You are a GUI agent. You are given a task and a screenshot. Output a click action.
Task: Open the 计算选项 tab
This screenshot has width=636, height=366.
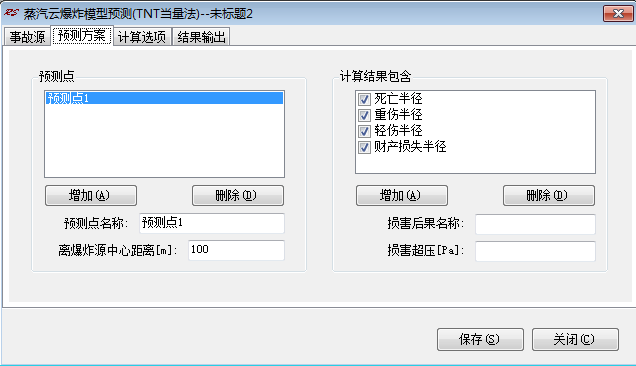142,37
